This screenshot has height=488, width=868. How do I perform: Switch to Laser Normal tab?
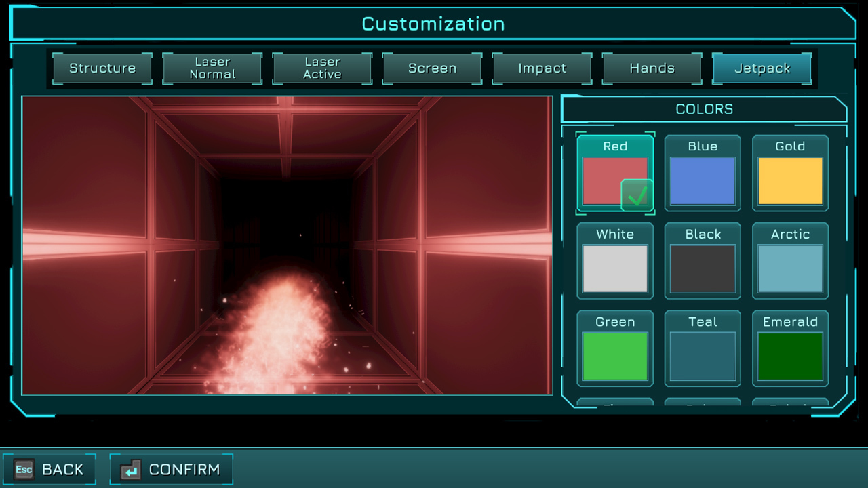(x=212, y=68)
